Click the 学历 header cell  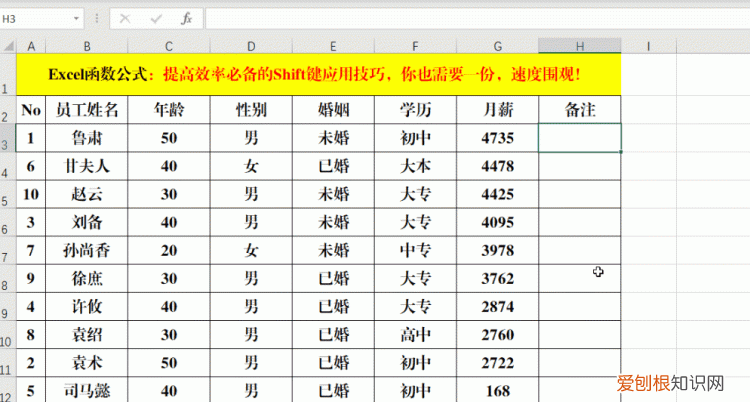pos(415,110)
